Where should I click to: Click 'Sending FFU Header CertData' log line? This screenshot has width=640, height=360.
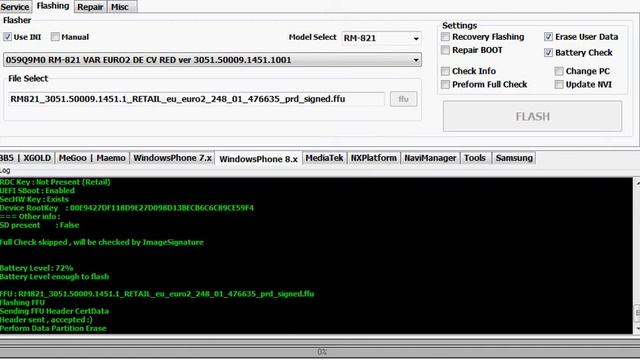[54, 311]
